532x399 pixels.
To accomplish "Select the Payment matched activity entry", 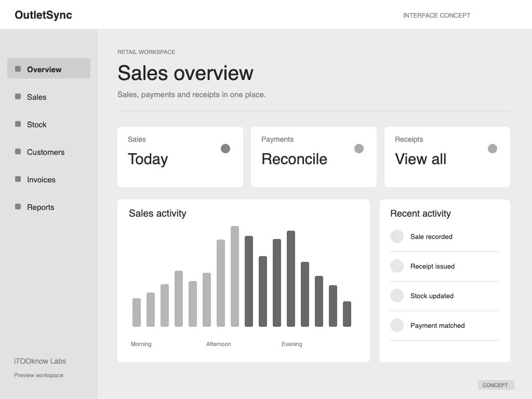I will tap(445, 325).
